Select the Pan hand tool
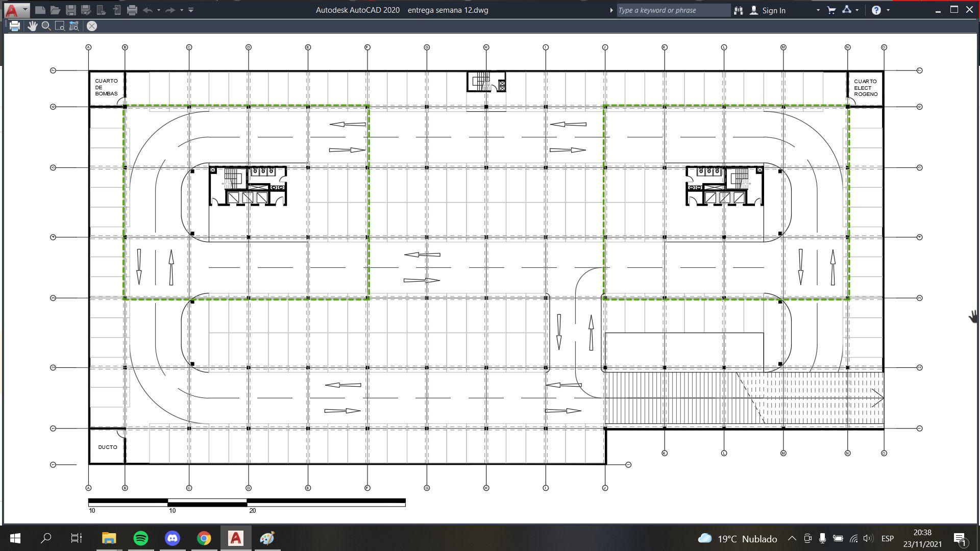980x551 pixels. point(32,26)
